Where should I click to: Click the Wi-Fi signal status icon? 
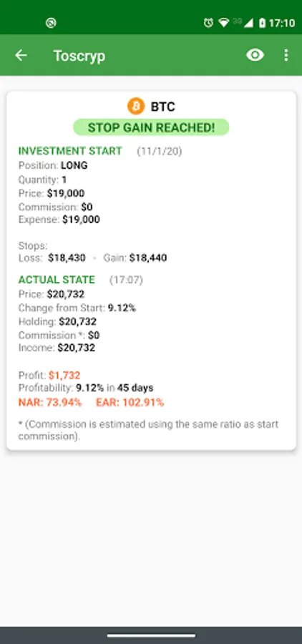click(224, 23)
